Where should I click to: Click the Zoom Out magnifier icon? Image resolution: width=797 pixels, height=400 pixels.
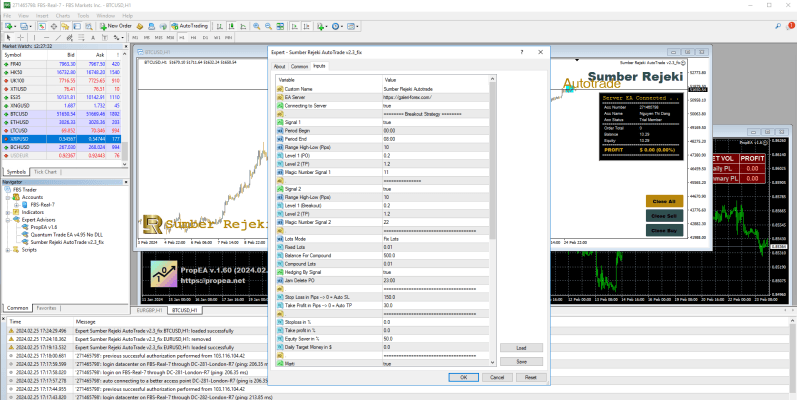point(268,26)
